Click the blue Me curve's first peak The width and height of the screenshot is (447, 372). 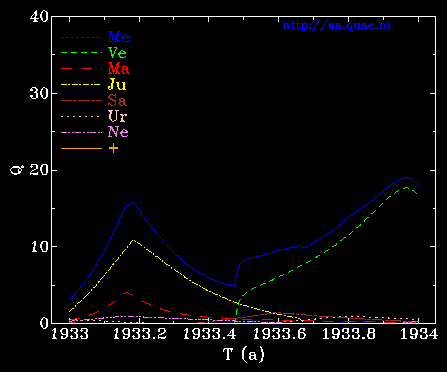tap(133, 202)
